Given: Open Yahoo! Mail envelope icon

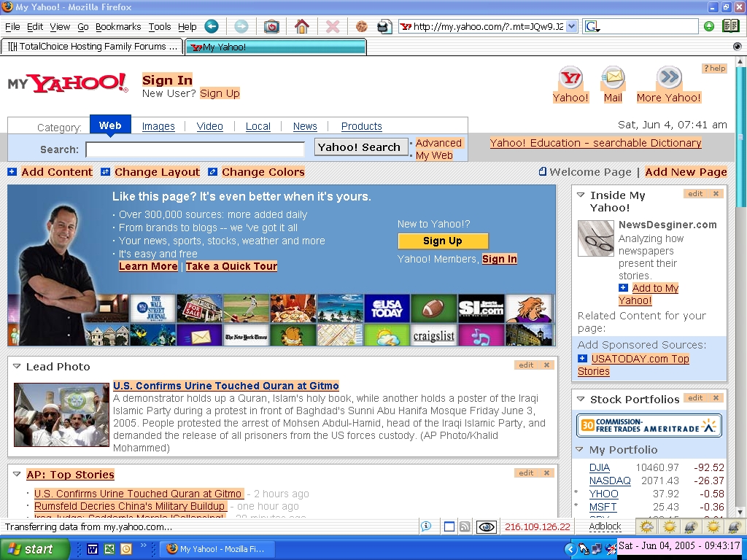Looking at the screenshot, I should coord(613,78).
